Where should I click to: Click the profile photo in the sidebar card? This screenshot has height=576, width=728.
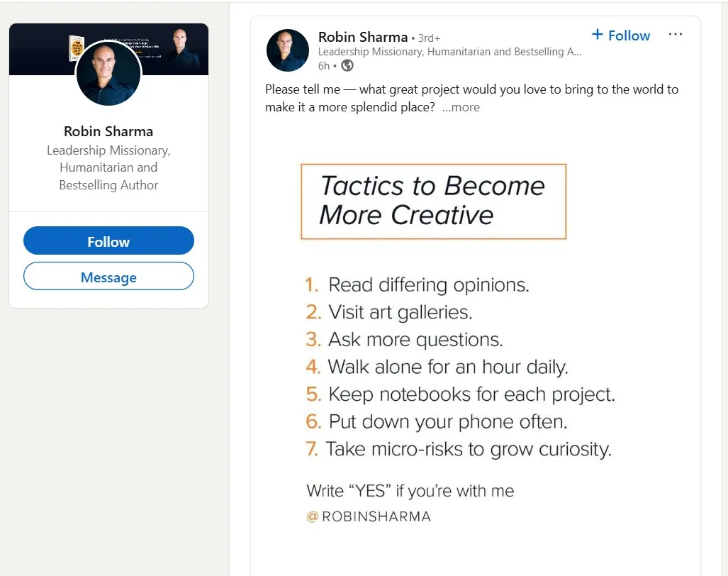[108, 73]
